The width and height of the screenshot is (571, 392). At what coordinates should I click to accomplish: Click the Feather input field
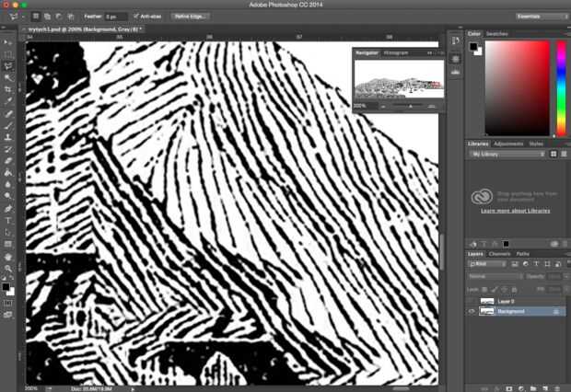tap(116, 17)
